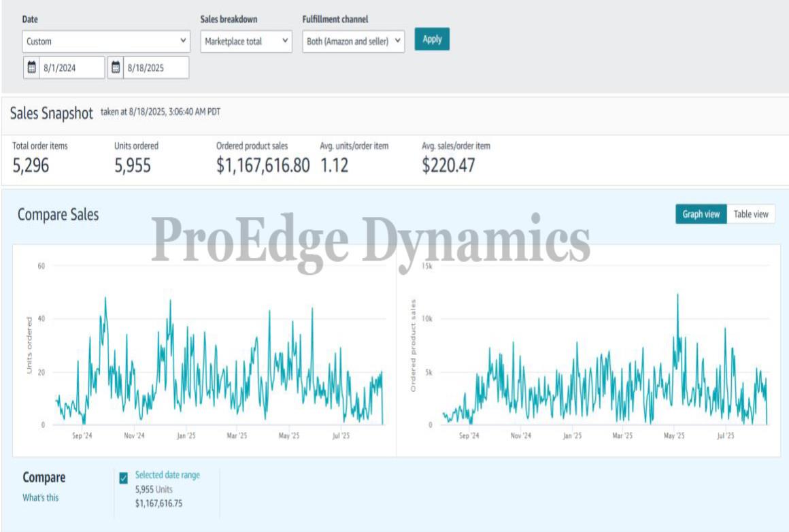This screenshot has height=532, width=789.
Task: Expand the Sales breakdown dropdown
Action: (x=246, y=41)
